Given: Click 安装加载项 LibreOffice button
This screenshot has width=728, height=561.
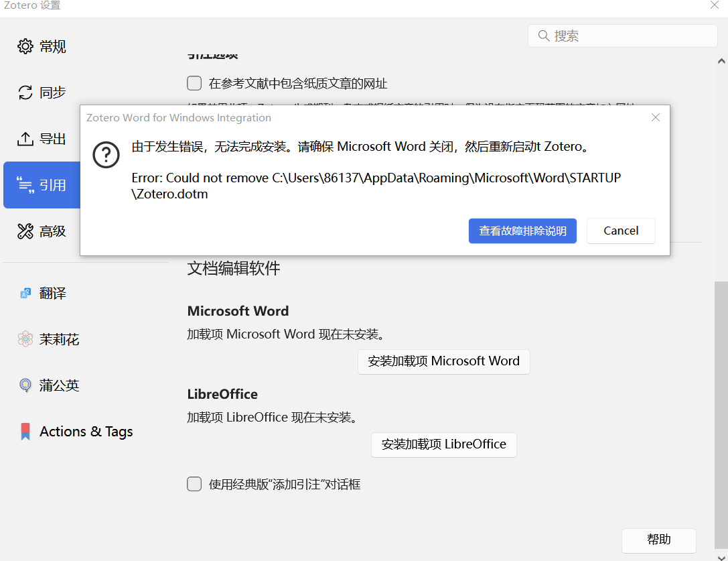Looking at the screenshot, I should point(443,444).
